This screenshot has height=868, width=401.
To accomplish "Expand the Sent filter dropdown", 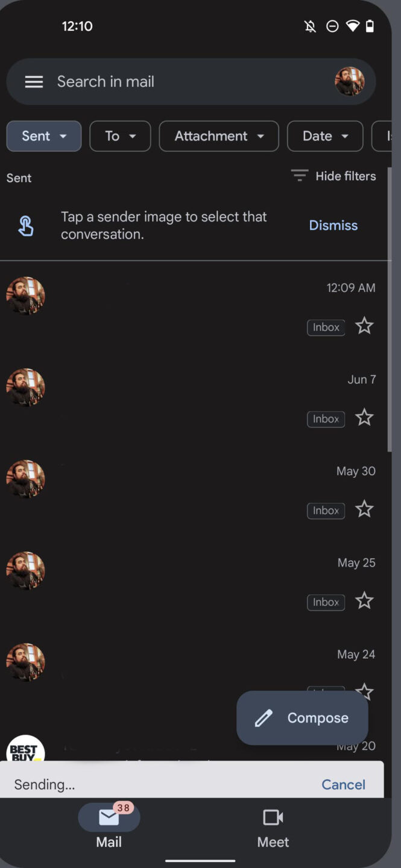I will click(44, 136).
